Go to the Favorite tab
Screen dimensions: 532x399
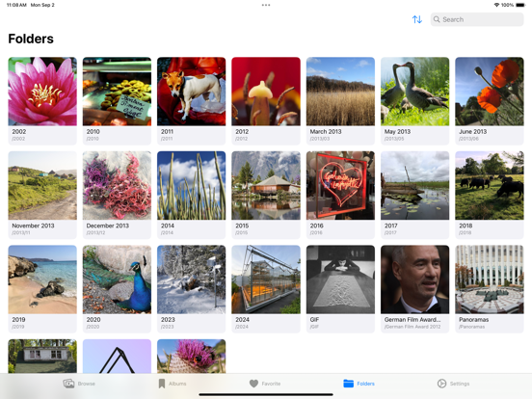pyautogui.click(x=265, y=384)
